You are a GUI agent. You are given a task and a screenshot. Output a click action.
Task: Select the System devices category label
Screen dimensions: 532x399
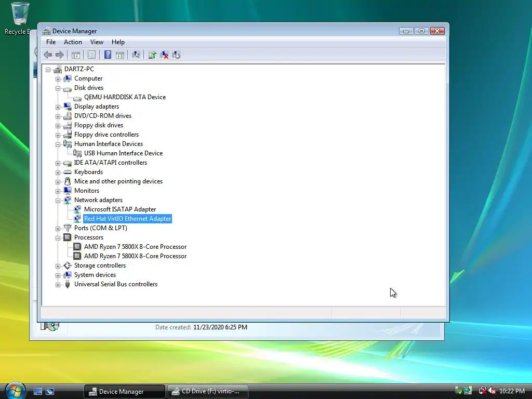point(95,275)
